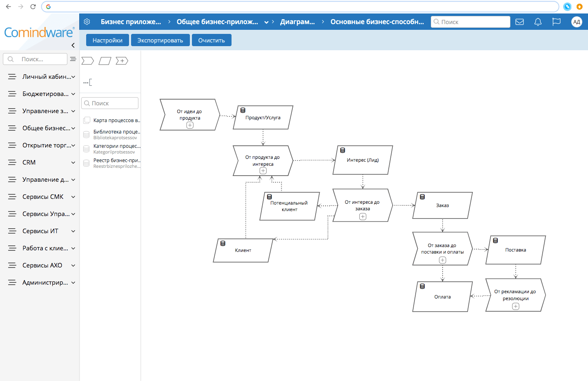Select the 'Клиент' diagram node
Image resolution: width=588 pixels, height=381 pixels.
click(243, 250)
